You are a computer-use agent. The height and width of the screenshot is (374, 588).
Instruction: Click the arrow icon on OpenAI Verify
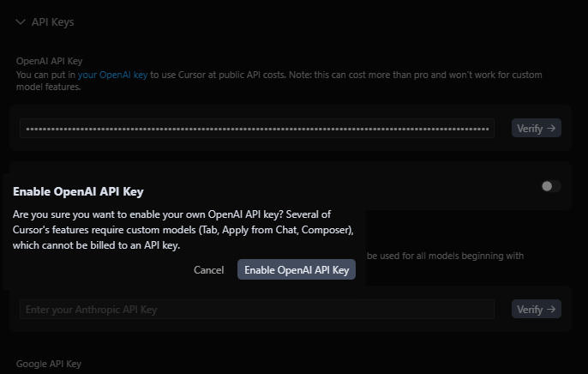(551, 129)
